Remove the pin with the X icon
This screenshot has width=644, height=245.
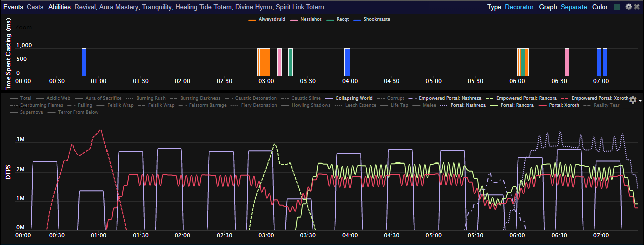pyautogui.click(x=636, y=7)
